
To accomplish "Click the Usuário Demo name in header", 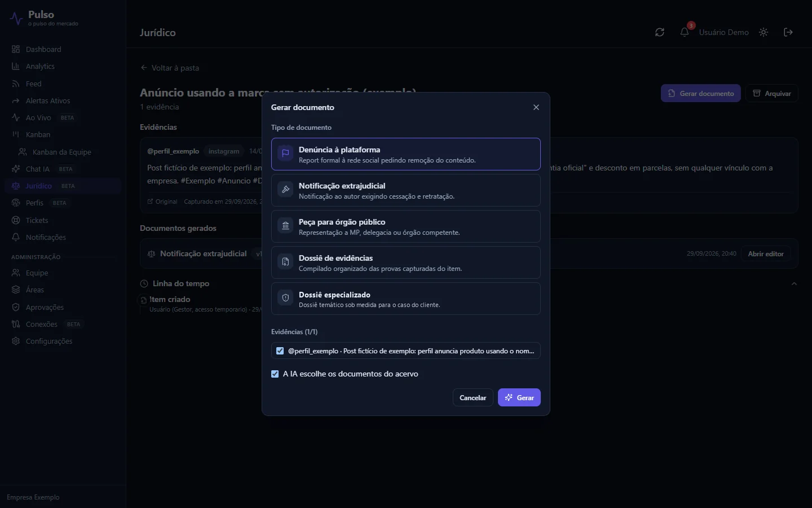I will point(724,32).
